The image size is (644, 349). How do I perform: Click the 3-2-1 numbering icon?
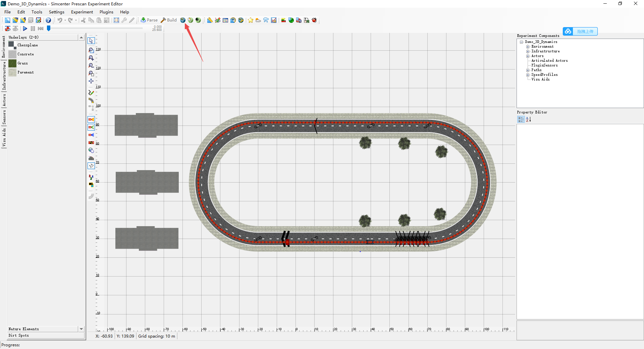(x=91, y=177)
